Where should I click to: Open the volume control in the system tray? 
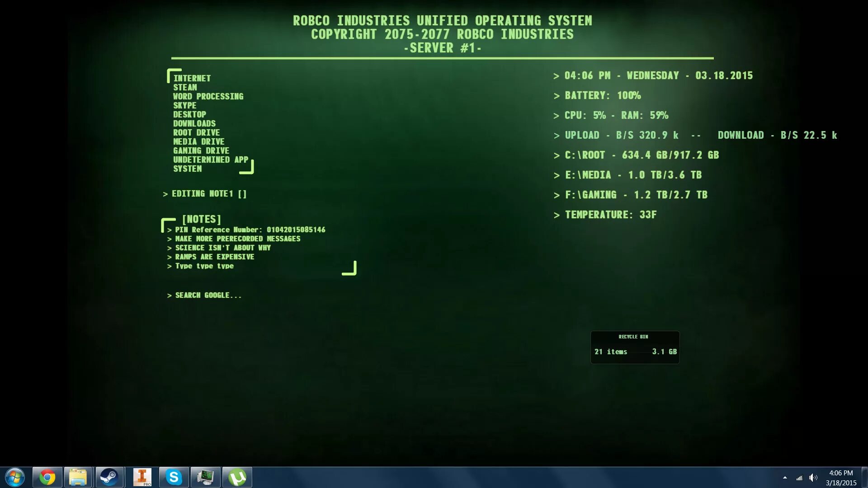pyautogui.click(x=814, y=478)
